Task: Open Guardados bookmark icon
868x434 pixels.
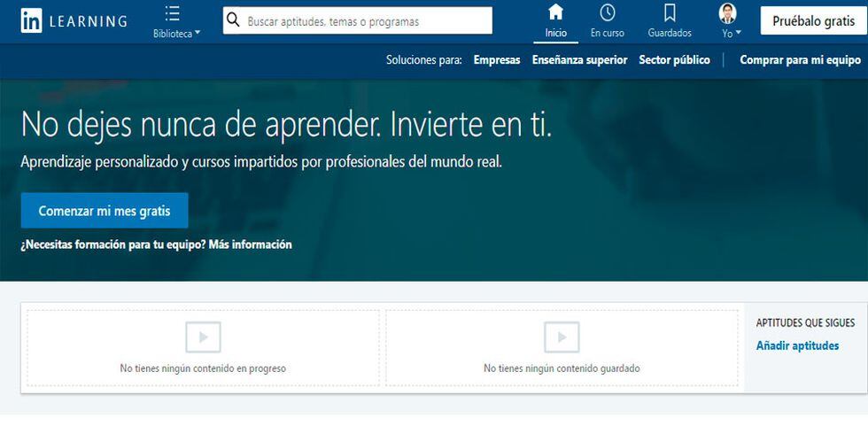Action: [x=670, y=13]
